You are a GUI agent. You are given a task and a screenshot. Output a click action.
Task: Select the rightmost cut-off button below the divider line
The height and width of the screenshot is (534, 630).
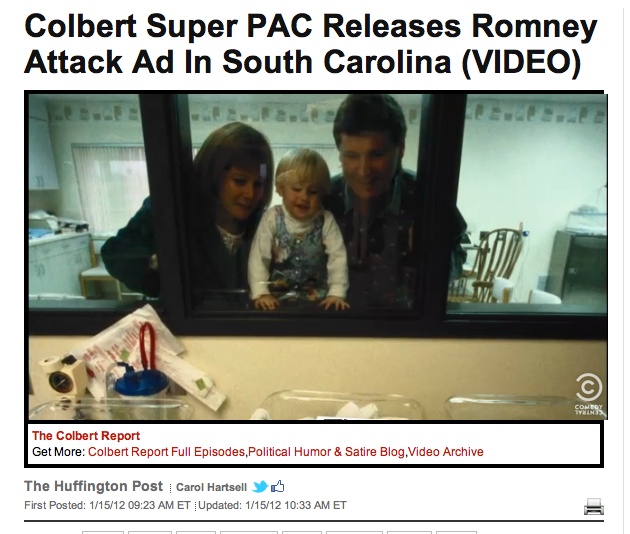456,532
